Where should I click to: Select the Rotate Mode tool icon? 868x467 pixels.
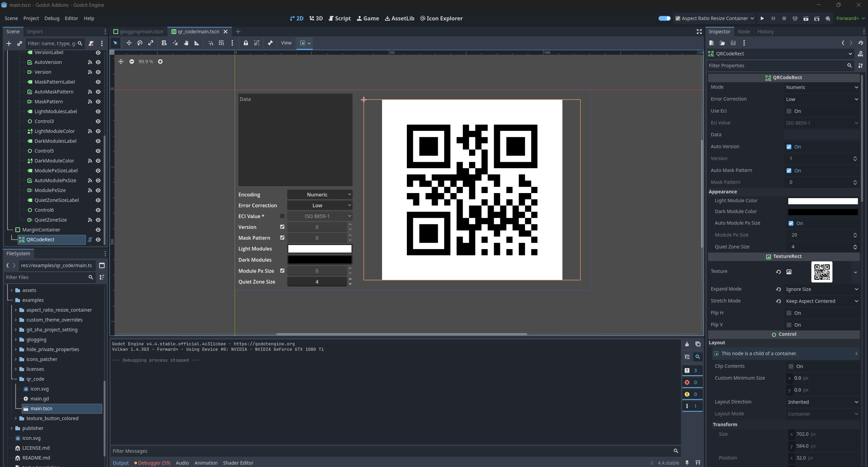(140, 43)
